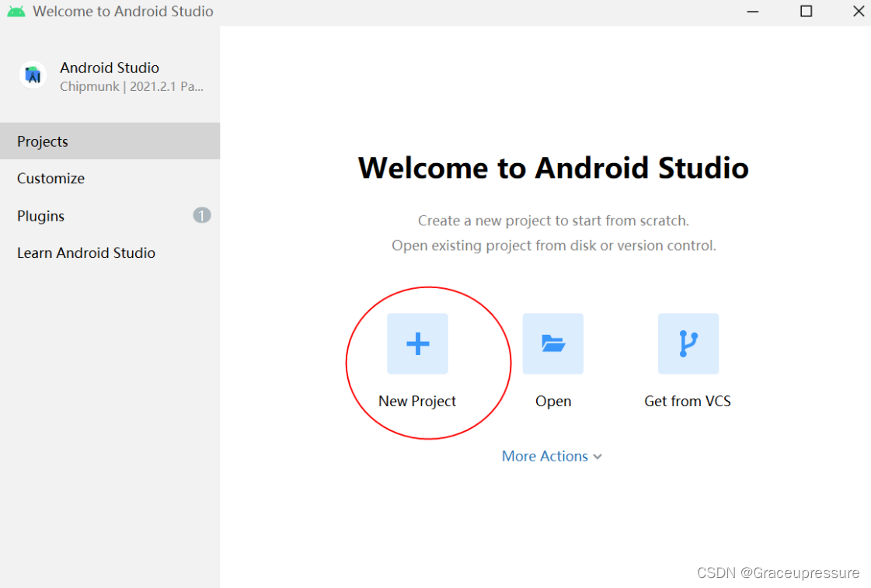Expand the More Actions dropdown
Viewport: 871px width, 588px height.
click(552, 456)
